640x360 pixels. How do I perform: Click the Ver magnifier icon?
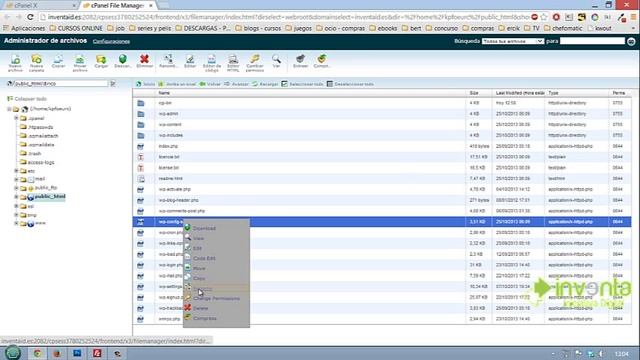coord(276,61)
